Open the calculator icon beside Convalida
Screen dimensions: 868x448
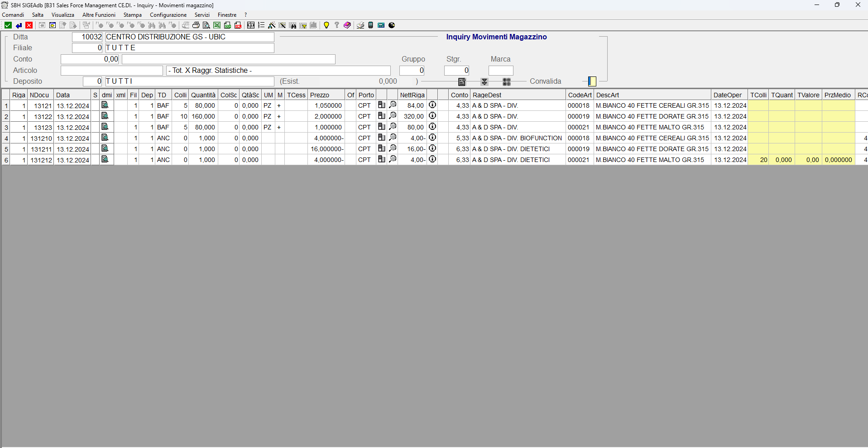point(507,82)
